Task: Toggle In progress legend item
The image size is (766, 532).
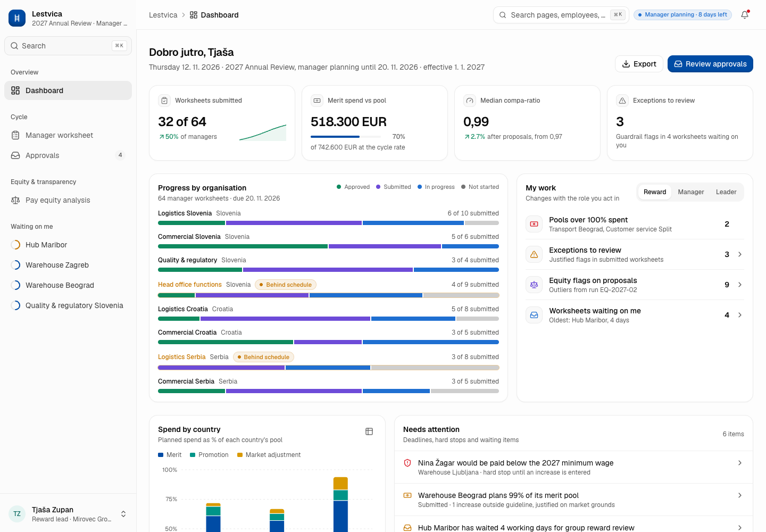Action: pyautogui.click(x=436, y=187)
